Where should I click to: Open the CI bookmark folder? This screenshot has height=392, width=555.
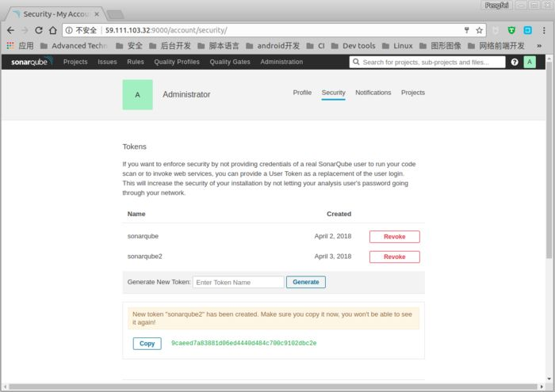pos(316,46)
